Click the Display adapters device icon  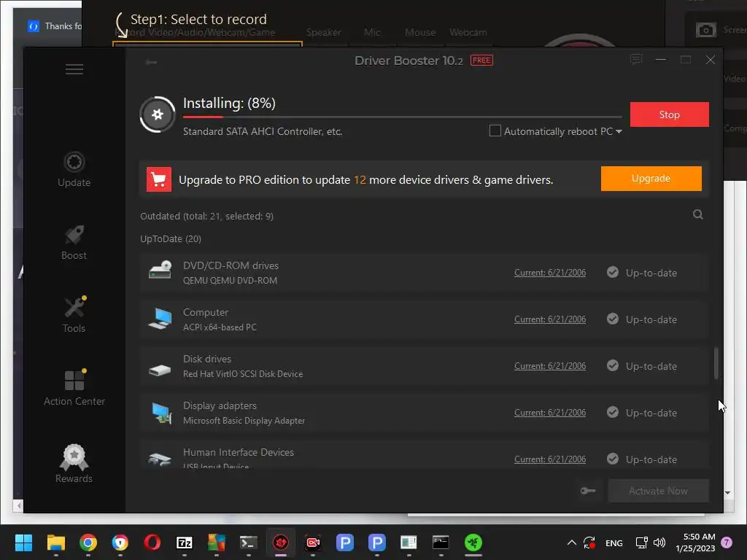(x=161, y=413)
